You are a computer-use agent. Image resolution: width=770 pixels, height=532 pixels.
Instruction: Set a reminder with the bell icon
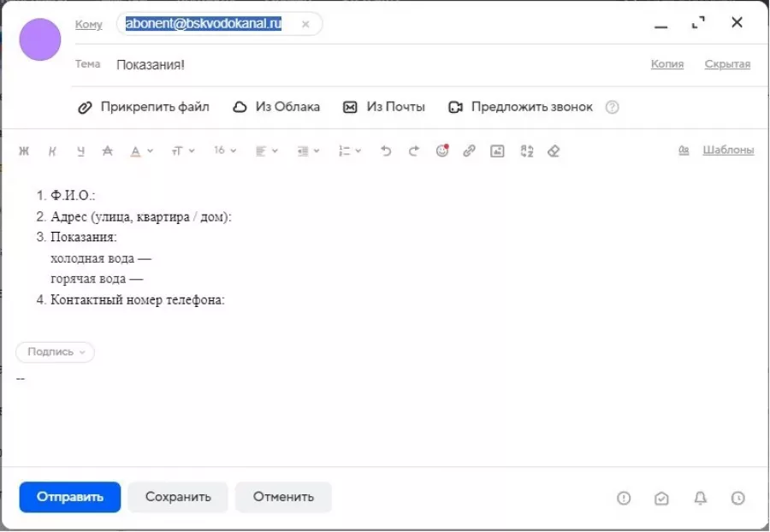(x=700, y=498)
